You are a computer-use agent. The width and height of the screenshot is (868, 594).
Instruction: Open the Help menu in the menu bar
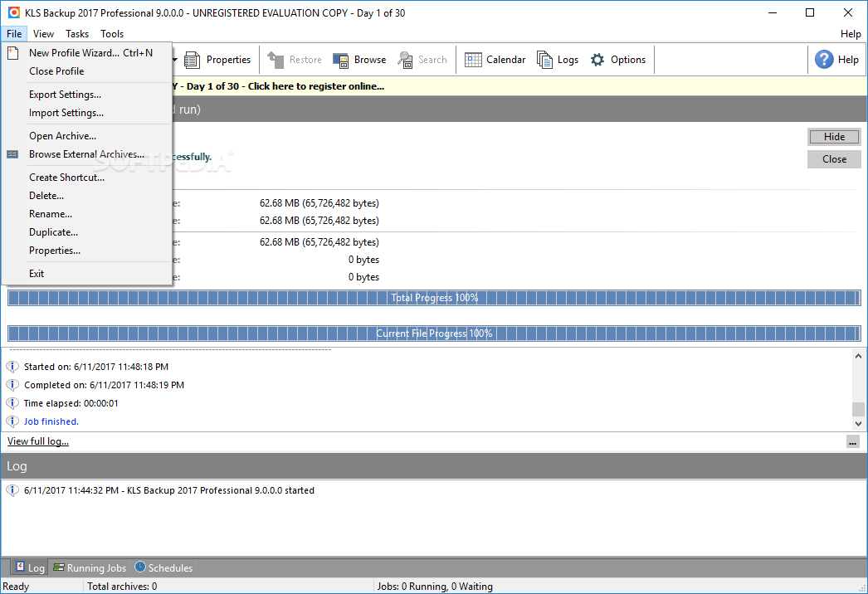coord(851,34)
